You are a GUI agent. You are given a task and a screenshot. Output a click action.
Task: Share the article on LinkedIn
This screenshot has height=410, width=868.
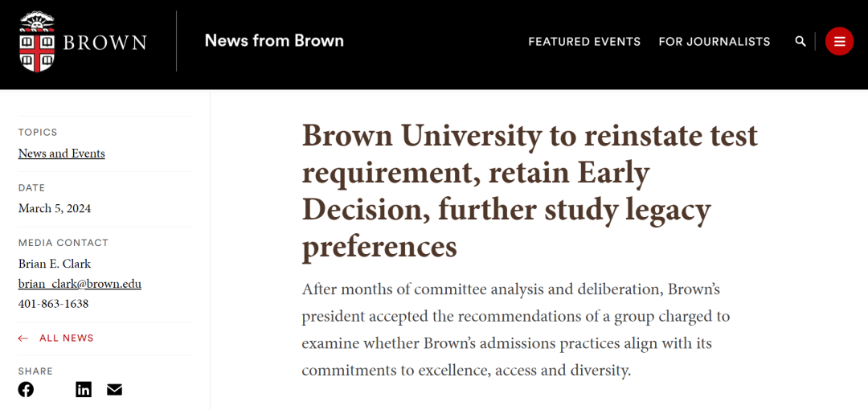[x=84, y=390]
